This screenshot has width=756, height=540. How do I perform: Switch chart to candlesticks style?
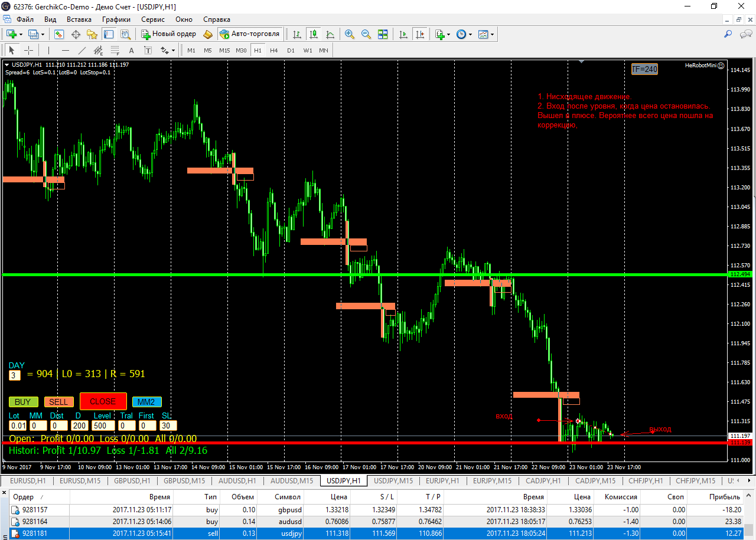click(314, 34)
